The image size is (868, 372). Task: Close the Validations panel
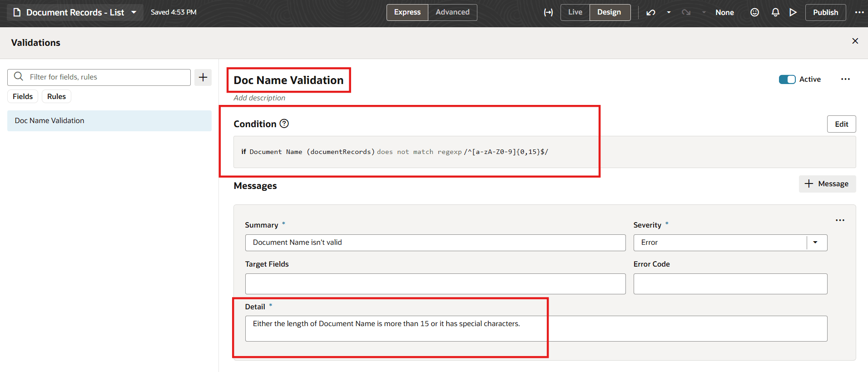click(x=855, y=41)
